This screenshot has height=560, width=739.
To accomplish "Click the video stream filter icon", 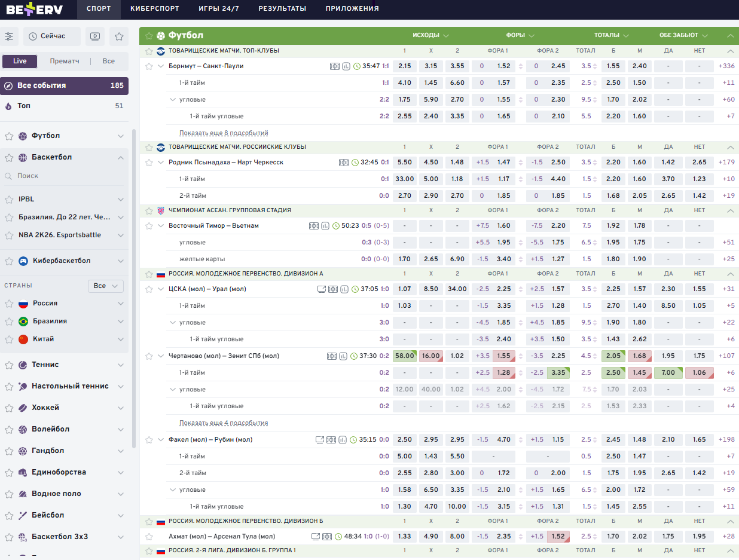I will click(x=94, y=36).
